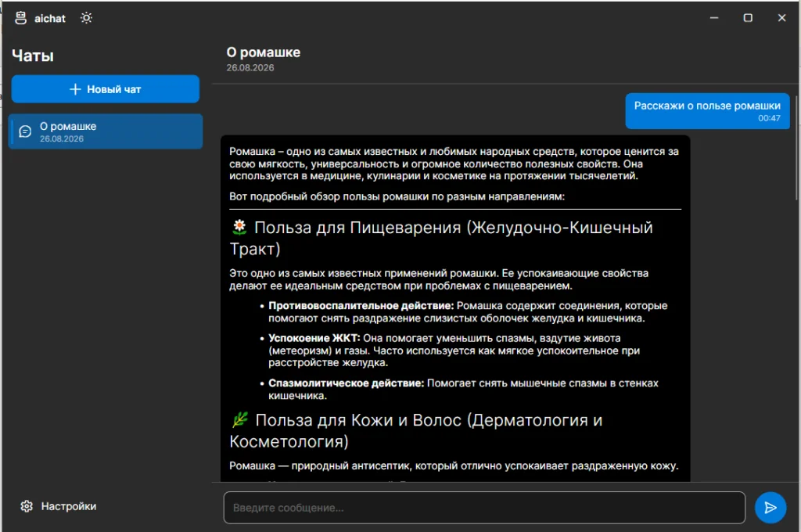
Task: Click the line Вот подробный обзор пользы ромашки
Action: (397, 196)
